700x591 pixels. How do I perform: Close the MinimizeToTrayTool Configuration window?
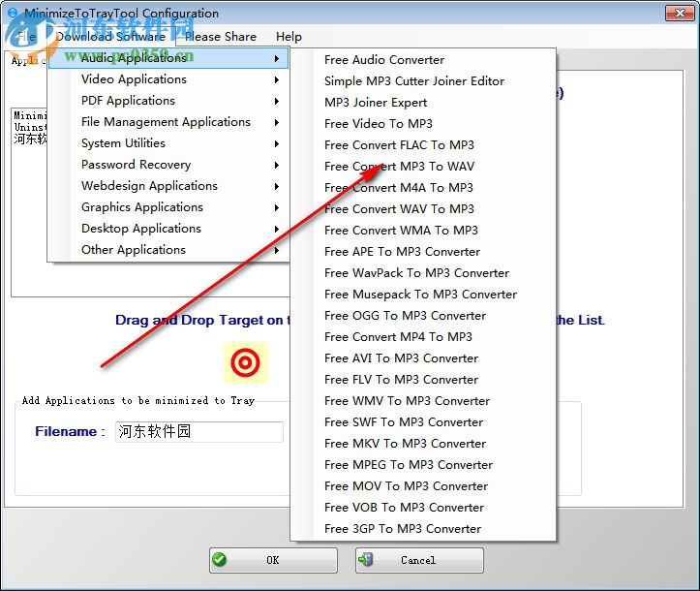680,13
